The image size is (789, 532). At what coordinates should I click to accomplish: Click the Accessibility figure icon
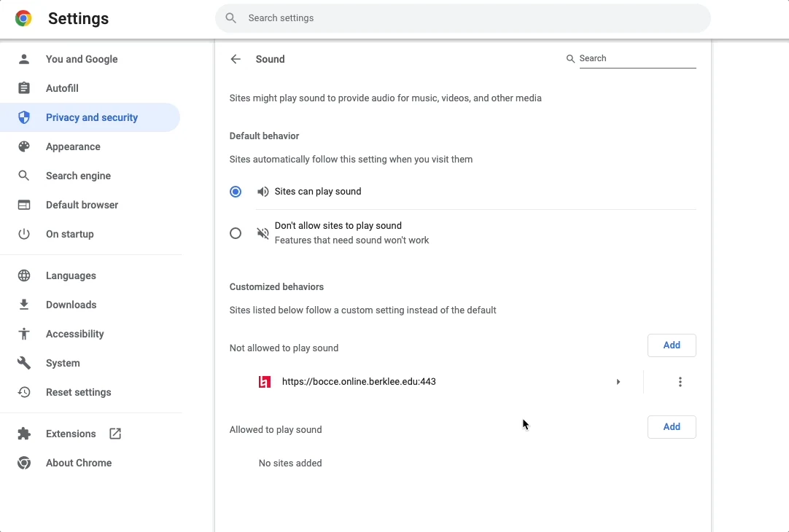pyautogui.click(x=23, y=334)
